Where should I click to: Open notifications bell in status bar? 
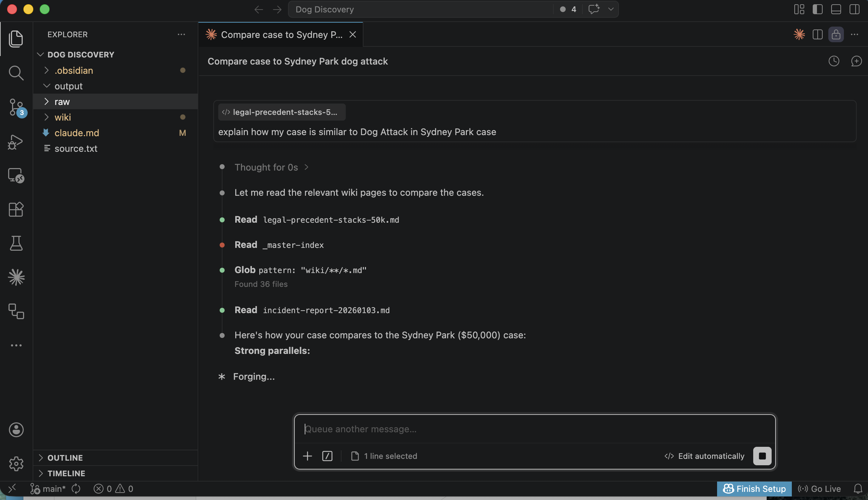858,489
